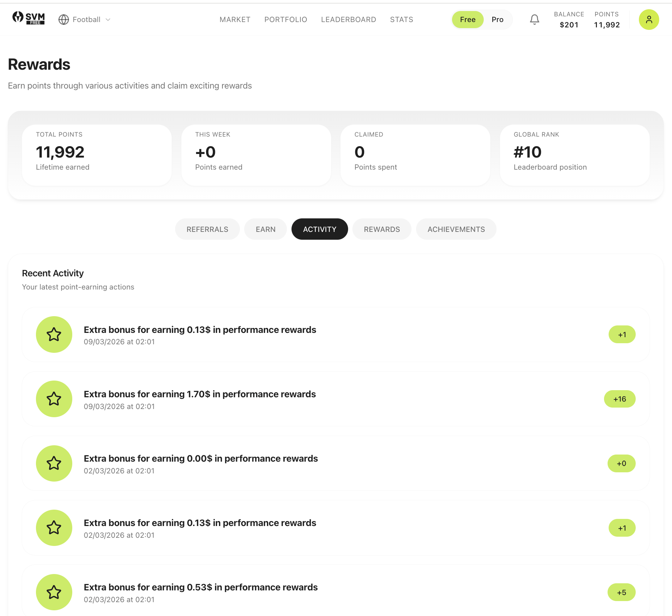Click star icon of first 0.13$ bonus
The image size is (672, 616).
tap(54, 334)
